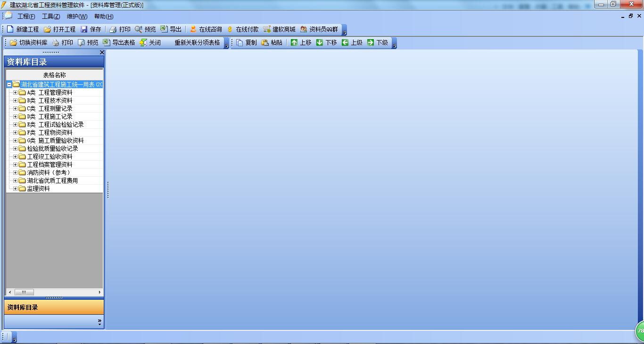644x344 pixels.
Task: Select 湖北省优质工程费用 in the tree
Action: point(52,180)
